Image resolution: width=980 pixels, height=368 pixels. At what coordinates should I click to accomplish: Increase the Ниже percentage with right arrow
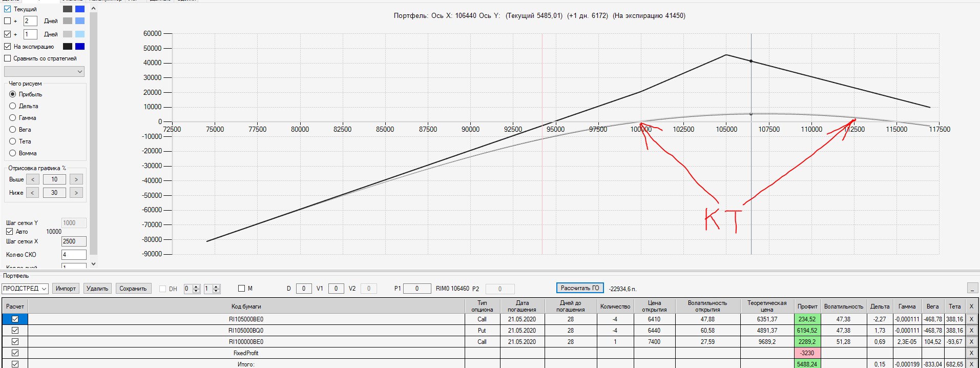[x=76, y=193]
